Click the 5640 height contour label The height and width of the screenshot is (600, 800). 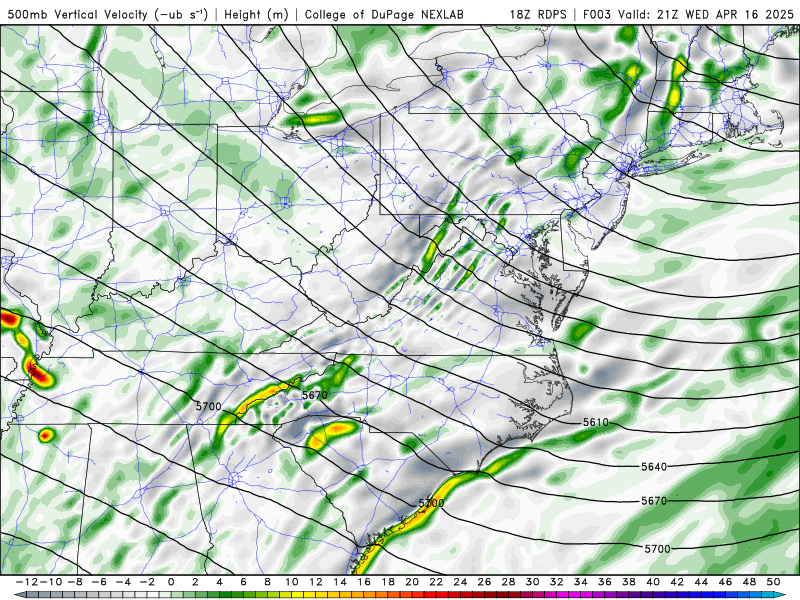pyautogui.click(x=654, y=466)
